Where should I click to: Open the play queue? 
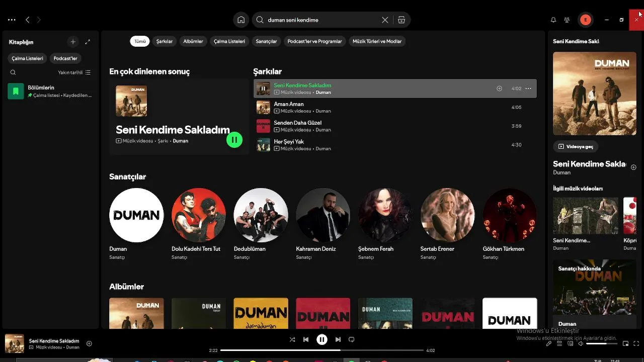[x=559, y=344]
